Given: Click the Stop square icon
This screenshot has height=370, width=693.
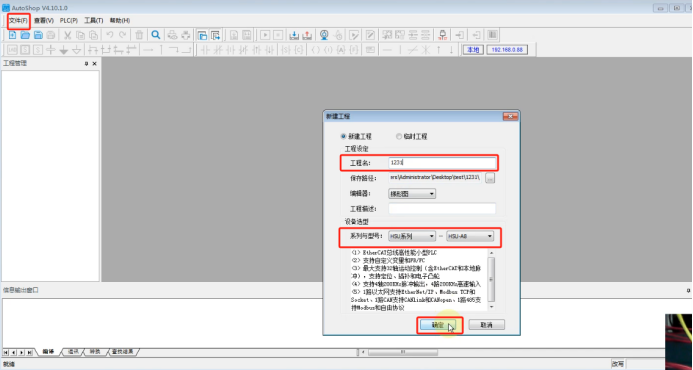Looking at the screenshot, I should coord(278,35).
